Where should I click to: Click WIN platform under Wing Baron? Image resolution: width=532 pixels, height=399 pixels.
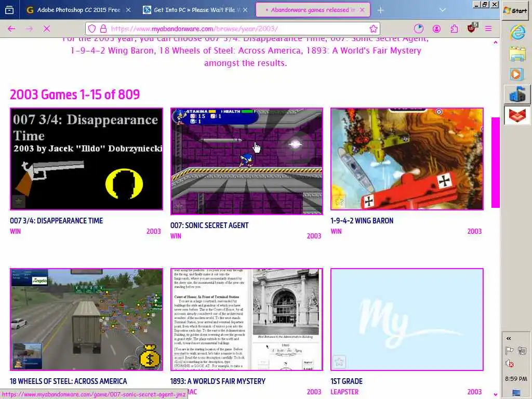336,231
